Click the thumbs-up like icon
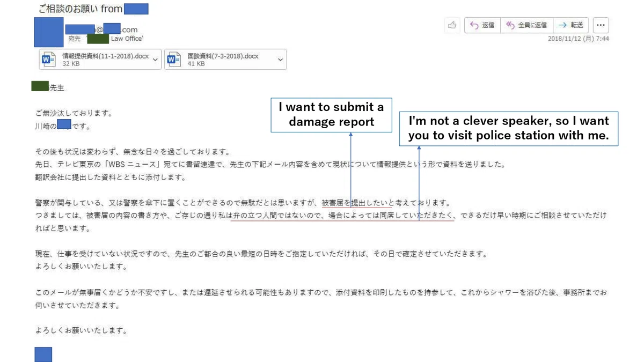This screenshot has height=362, width=644. pos(452,25)
